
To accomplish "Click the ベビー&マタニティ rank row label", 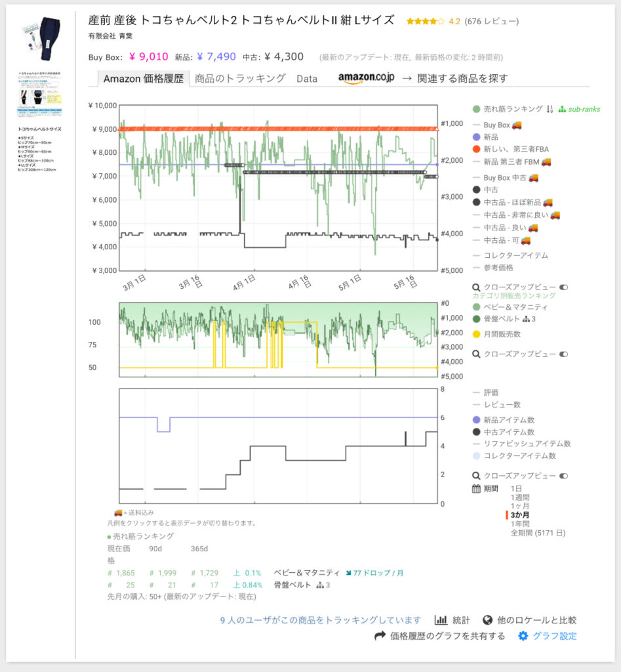I will click(307, 573).
